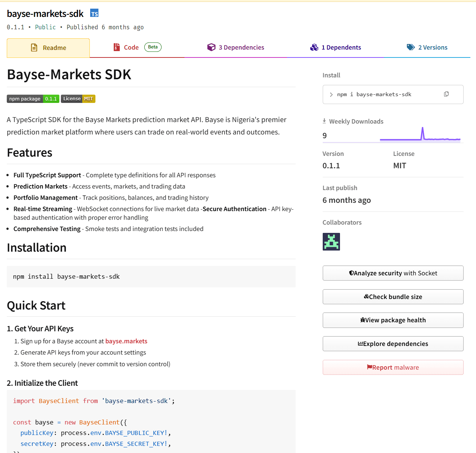Open the 2 Versions tab
The width and height of the screenshot is (476, 453).
pyautogui.click(x=427, y=48)
